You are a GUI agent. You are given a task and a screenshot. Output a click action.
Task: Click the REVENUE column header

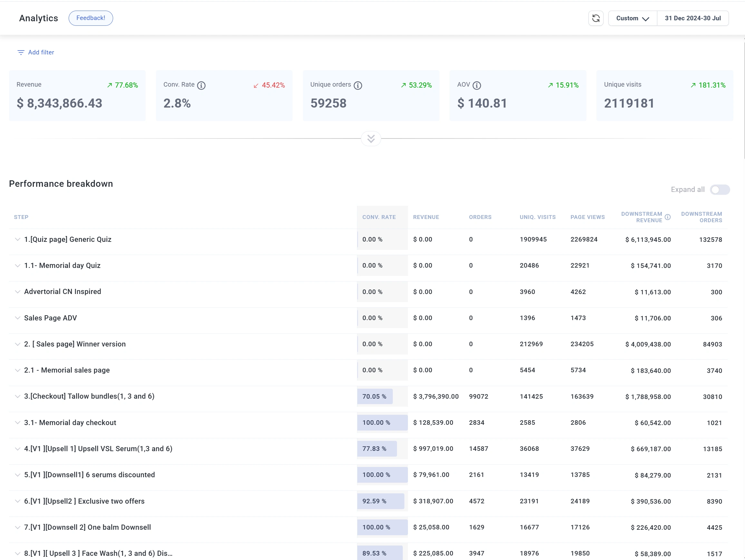426,217
